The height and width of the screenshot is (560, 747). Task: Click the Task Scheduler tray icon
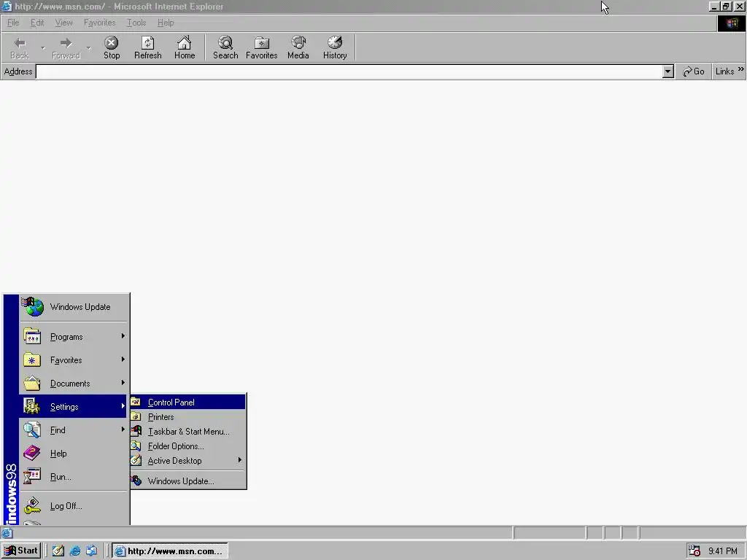point(694,551)
